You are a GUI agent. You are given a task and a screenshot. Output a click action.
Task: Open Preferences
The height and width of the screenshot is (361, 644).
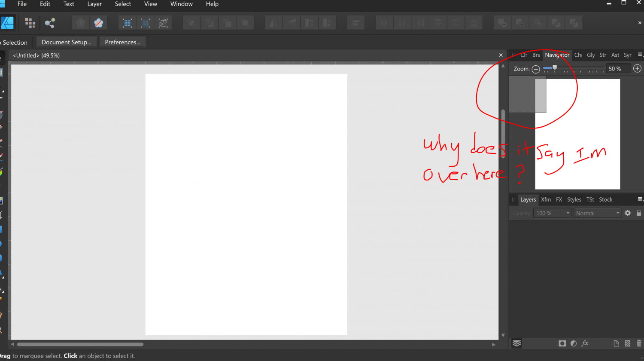point(122,42)
